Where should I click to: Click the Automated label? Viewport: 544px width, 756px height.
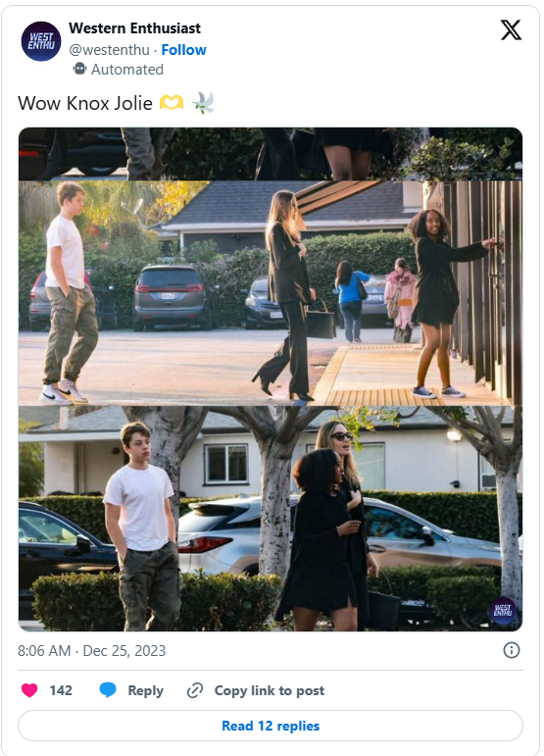click(127, 70)
